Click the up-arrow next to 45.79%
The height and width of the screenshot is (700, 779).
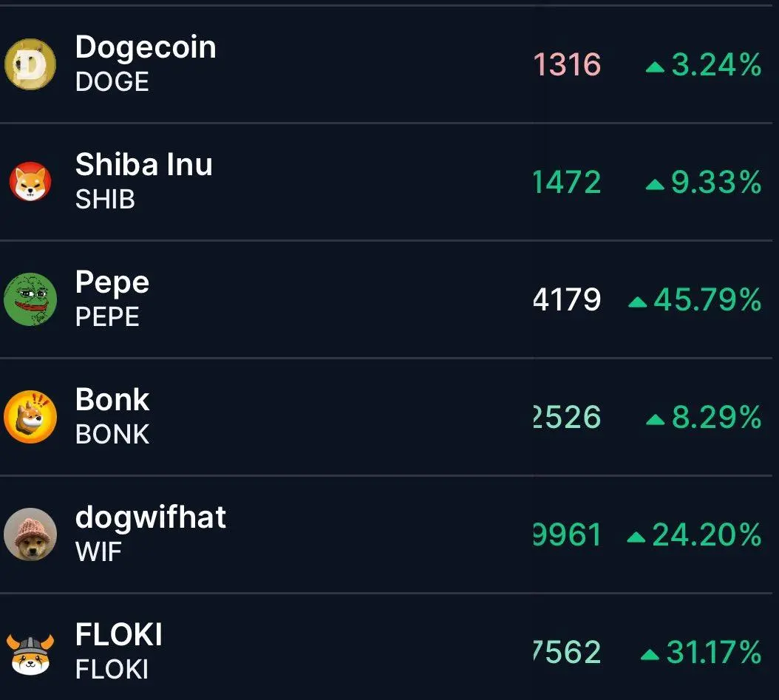[x=637, y=302]
